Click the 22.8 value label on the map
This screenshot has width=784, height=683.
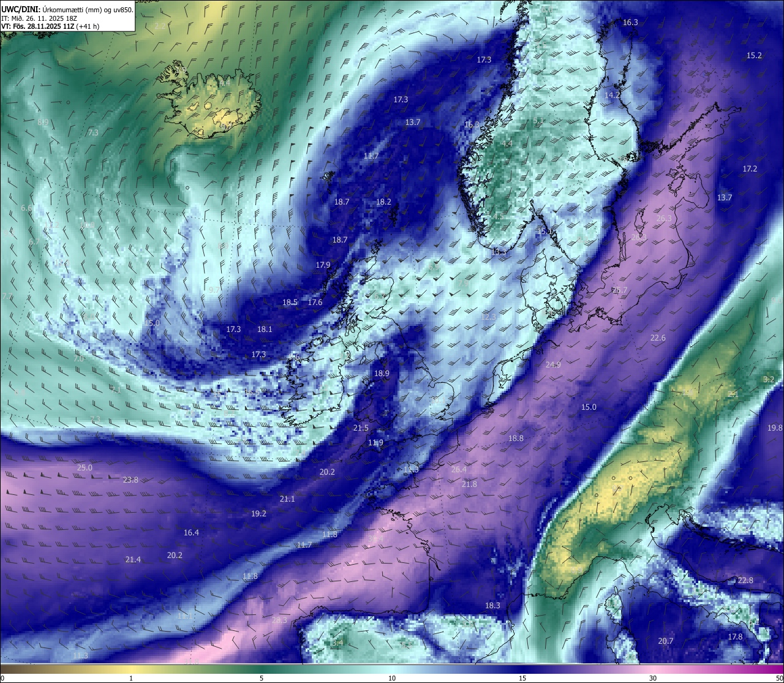tap(745, 580)
